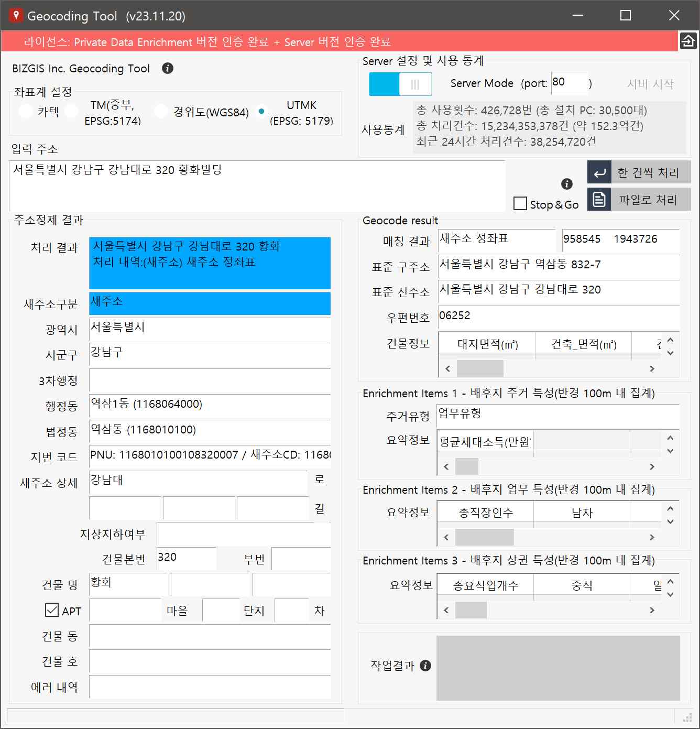Click the 우편번호 field showing 06252

coord(559,318)
